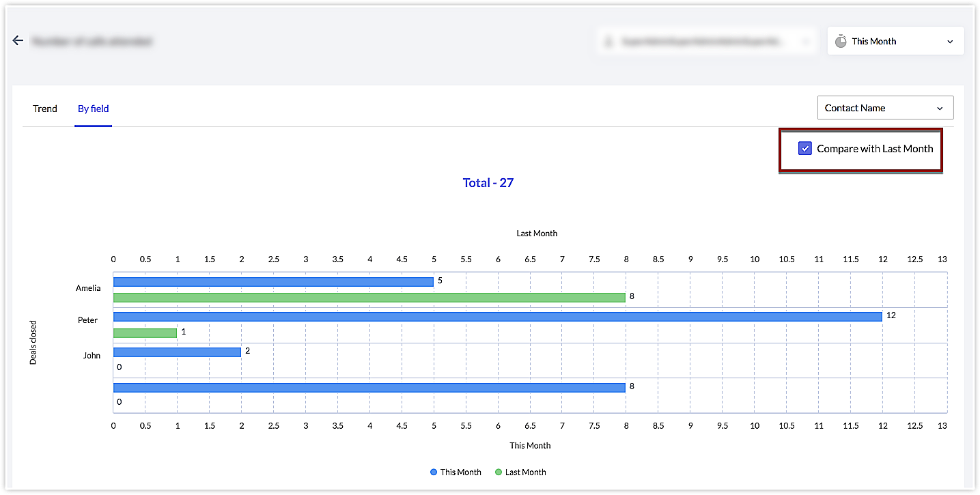The height and width of the screenshot is (495, 980).
Task: Open the This Month period dropdown
Action: point(895,41)
